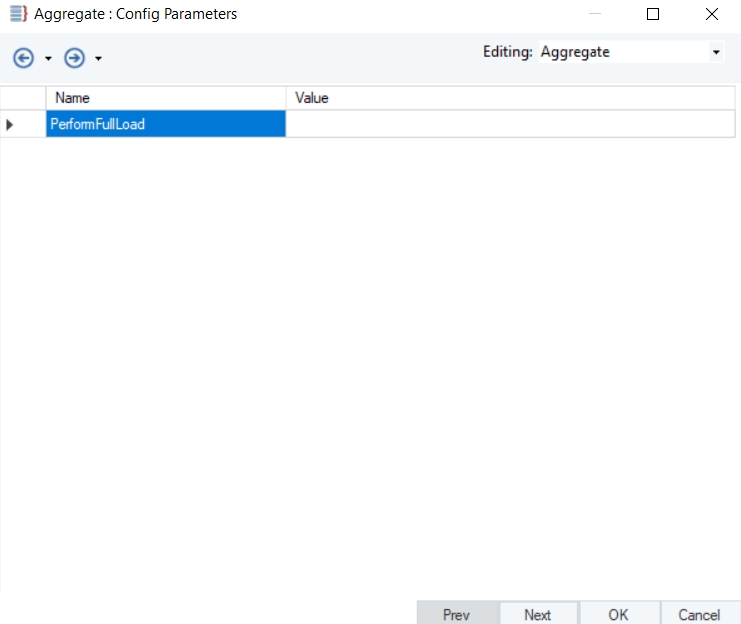Screen dimensions: 741x624
Task: Discard changes with Cancel button
Action: pos(700,614)
